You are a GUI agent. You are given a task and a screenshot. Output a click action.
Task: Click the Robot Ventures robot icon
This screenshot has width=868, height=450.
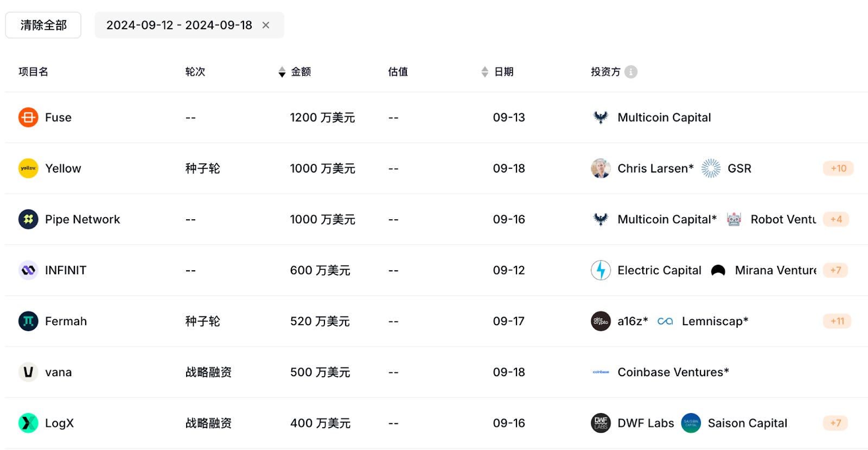click(x=734, y=219)
